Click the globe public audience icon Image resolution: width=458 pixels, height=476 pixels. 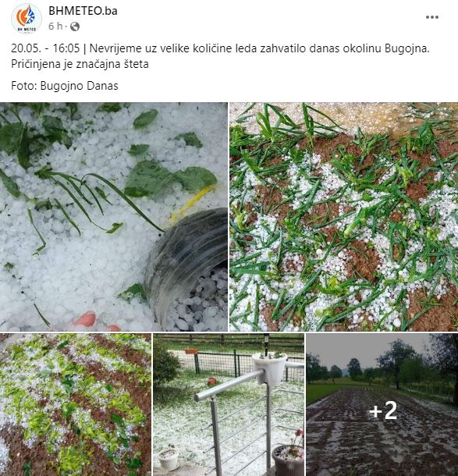(x=75, y=27)
